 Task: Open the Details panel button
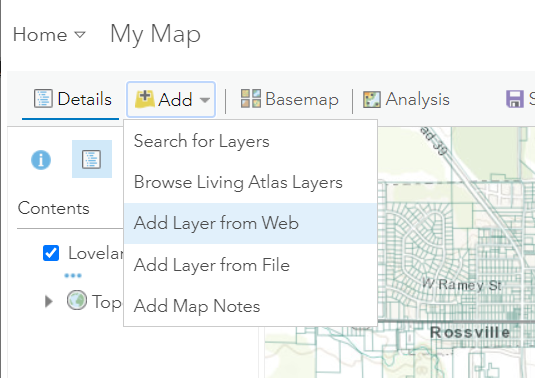click(72, 99)
